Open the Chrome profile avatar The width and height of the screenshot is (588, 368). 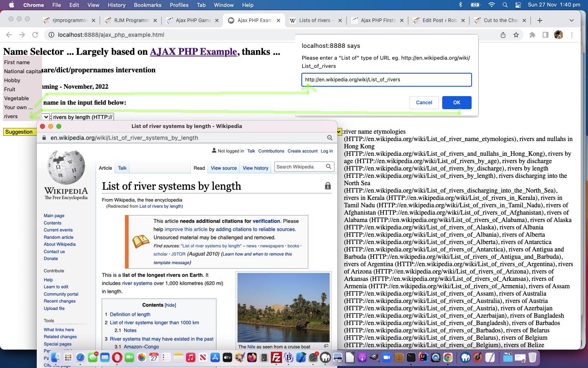coord(559,35)
